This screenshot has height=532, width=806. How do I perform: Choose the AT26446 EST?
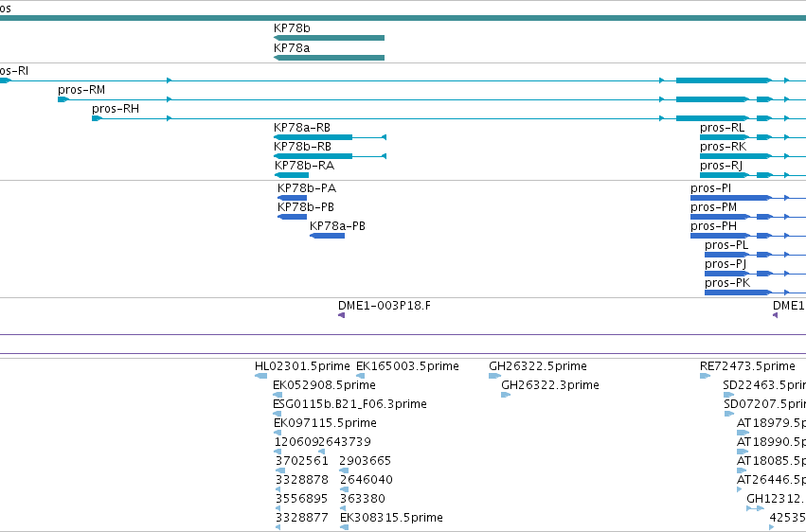coord(739,490)
